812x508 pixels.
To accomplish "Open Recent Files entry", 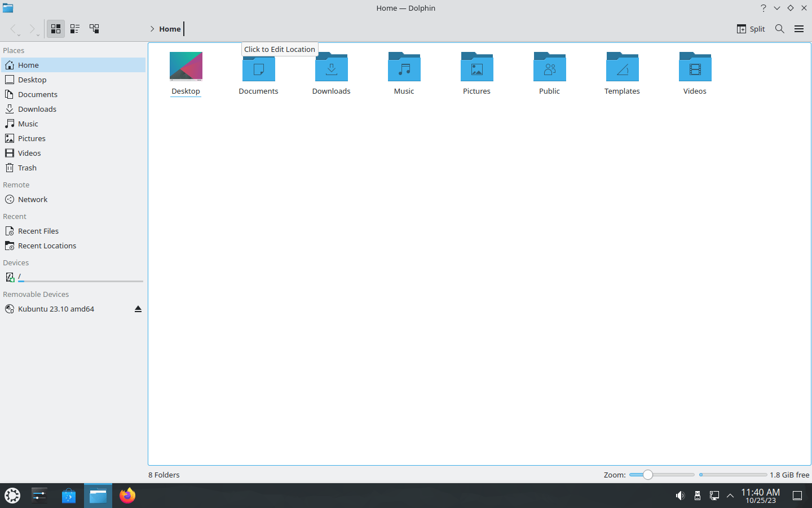I will click(x=73, y=231).
